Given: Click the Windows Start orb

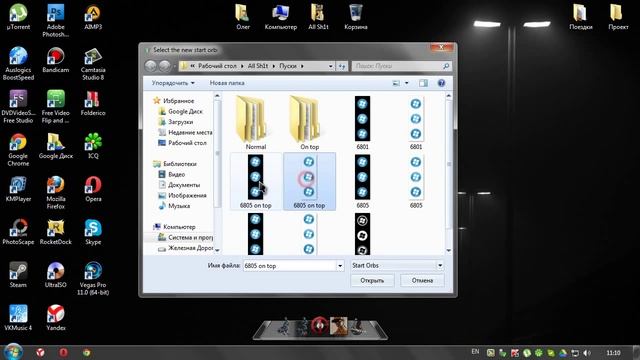Looking at the screenshot, I should [x=13, y=352].
